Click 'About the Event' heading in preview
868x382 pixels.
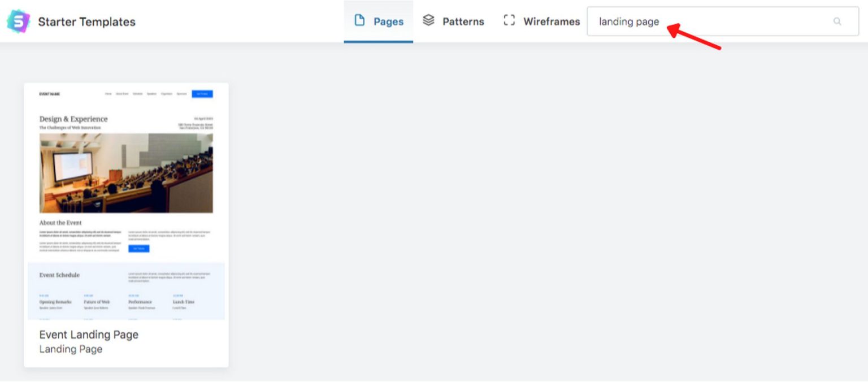point(60,223)
